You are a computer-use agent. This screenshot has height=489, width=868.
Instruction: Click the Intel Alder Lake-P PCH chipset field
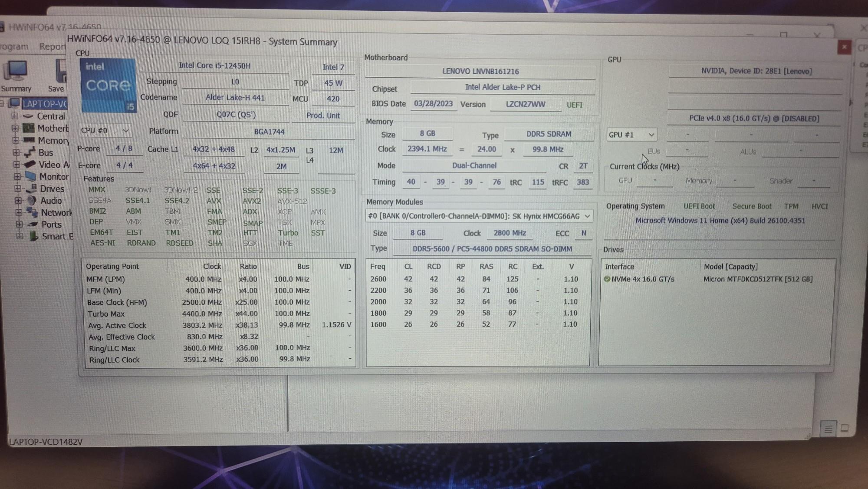(x=503, y=87)
